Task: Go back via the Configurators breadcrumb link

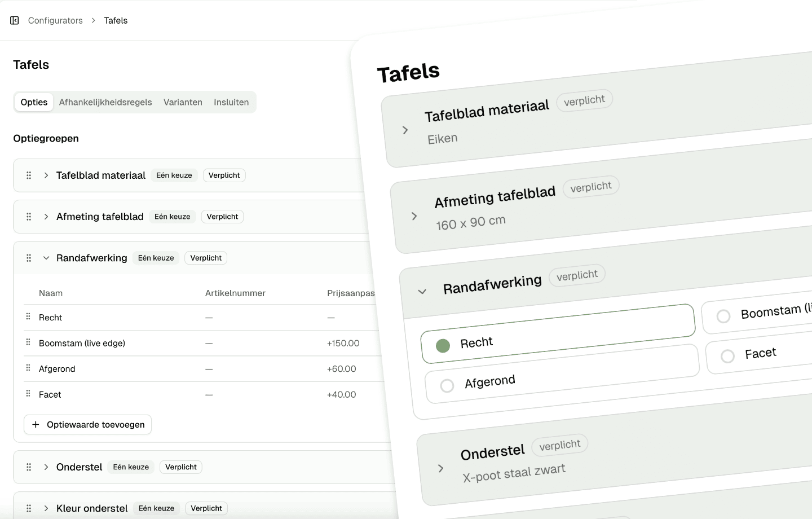Action: 55,20
